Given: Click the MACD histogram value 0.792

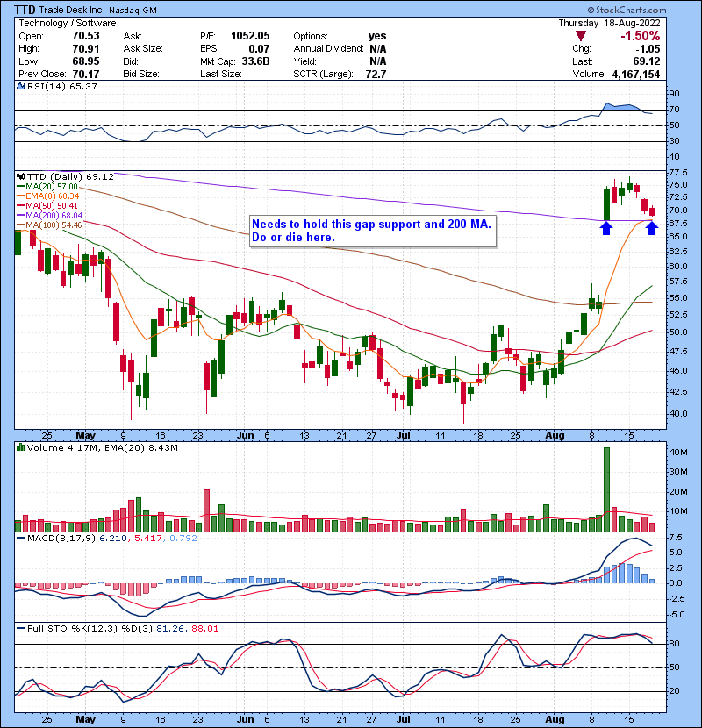Looking at the screenshot, I should pos(183,539).
